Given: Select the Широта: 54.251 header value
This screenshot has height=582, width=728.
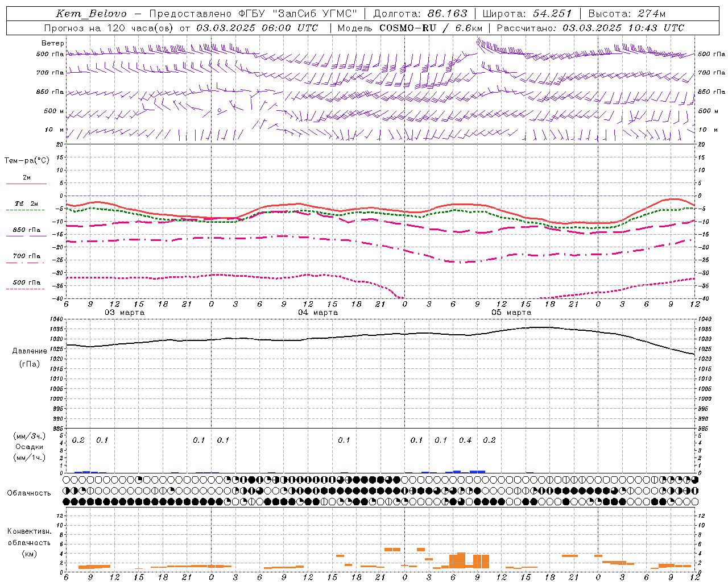Looking at the screenshot, I should pyautogui.click(x=527, y=14).
